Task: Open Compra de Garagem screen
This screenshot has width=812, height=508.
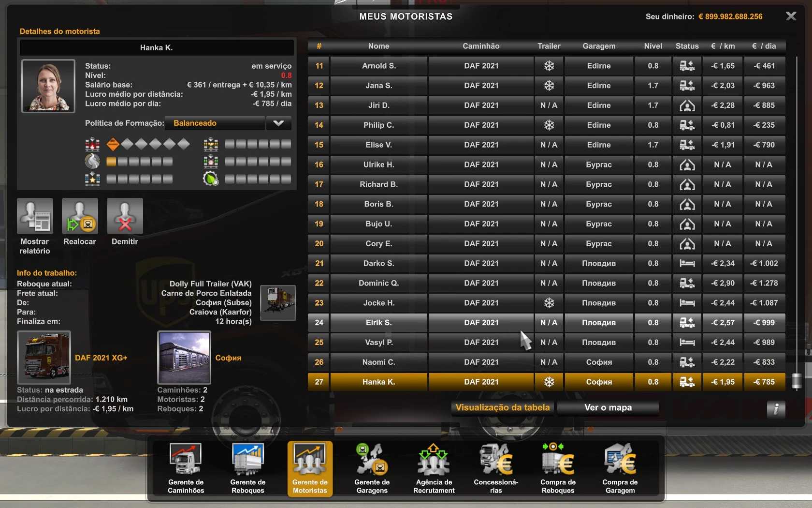Action: tap(620, 467)
